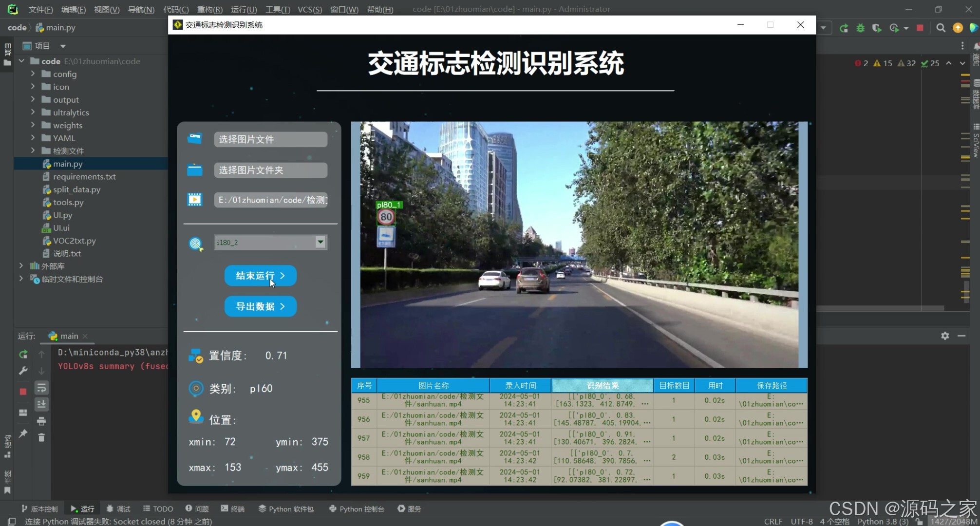Open search everywhere magnifier icon

[941, 28]
